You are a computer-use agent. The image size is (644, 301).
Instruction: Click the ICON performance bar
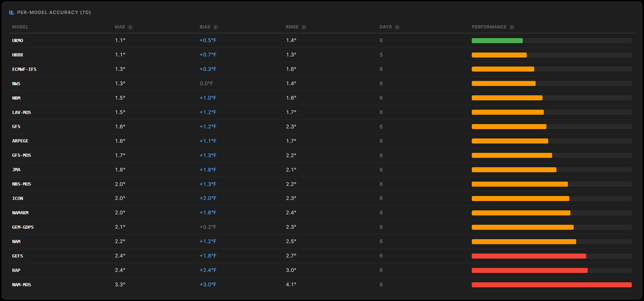521,198
